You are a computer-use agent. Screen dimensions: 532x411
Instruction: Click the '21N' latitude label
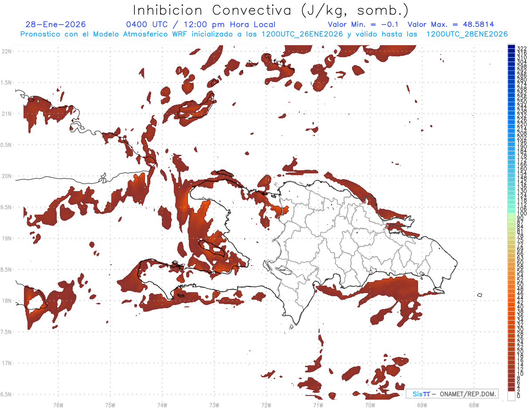tap(7, 114)
